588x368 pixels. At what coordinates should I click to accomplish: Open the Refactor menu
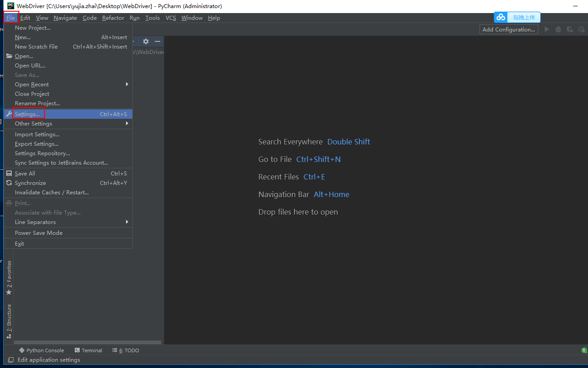(x=113, y=18)
